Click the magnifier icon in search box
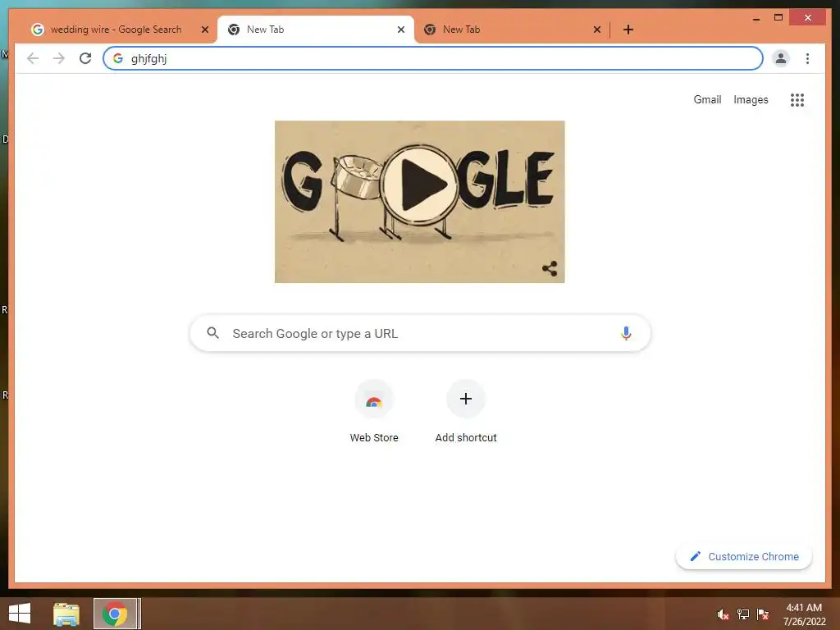This screenshot has height=630, width=840. 212,333
